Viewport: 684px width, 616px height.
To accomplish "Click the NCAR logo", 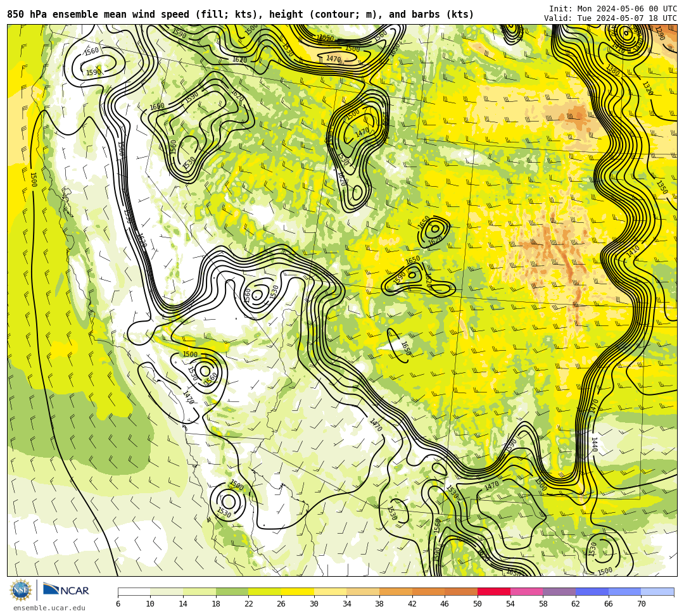I will (66, 590).
